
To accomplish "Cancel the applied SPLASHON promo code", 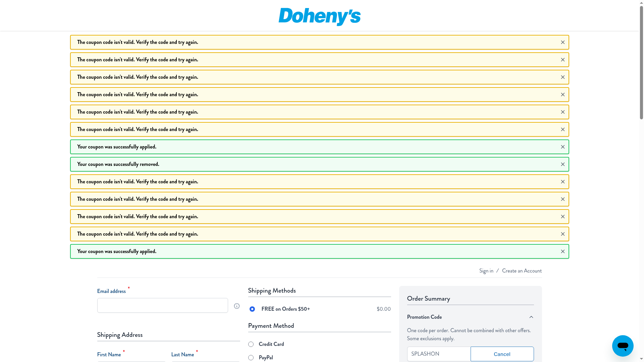I will (x=502, y=354).
